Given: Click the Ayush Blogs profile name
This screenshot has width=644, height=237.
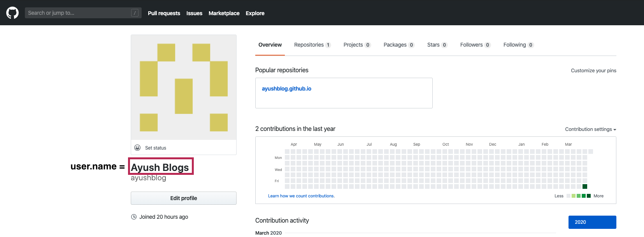Looking at the screenshot, I should pos(160,167).
